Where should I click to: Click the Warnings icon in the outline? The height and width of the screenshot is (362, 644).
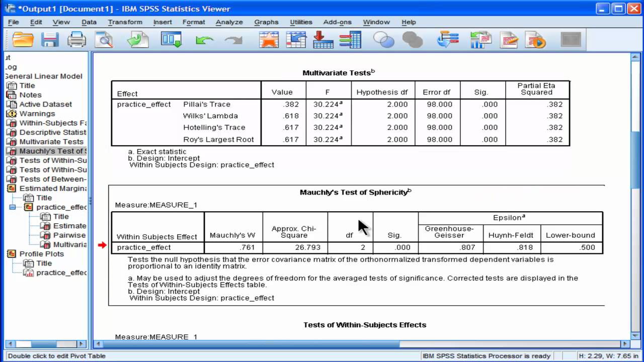point(11,114)
